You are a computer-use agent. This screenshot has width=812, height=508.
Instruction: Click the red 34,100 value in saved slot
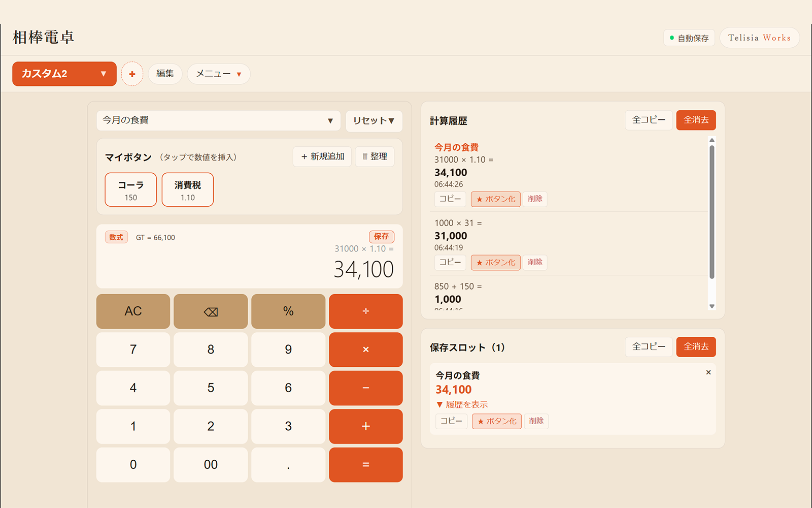(x=453, y=390)
